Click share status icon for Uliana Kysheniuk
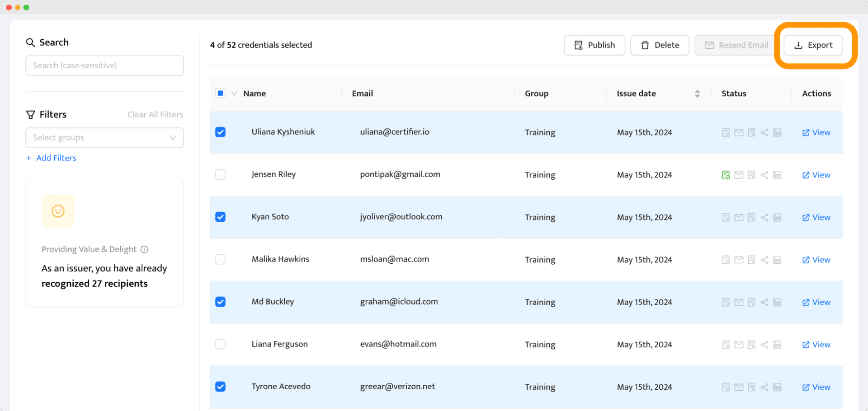This screenshot has height=411, width=868. [x=764, y=132]
